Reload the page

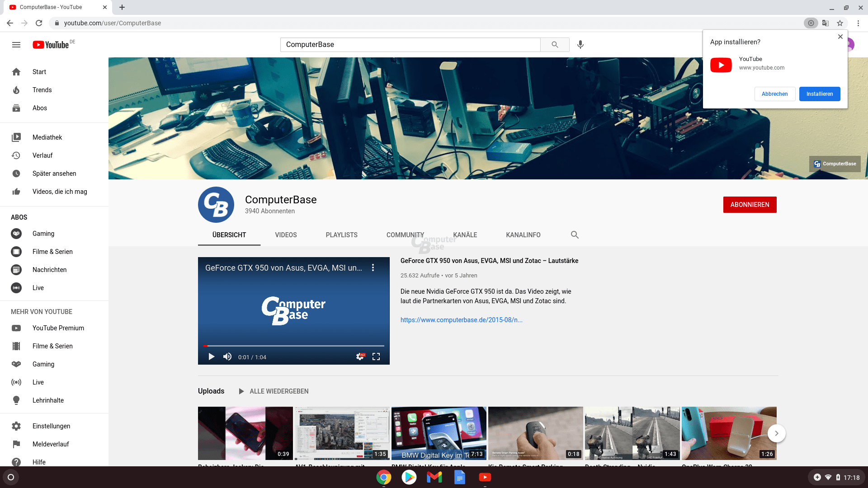39,23
